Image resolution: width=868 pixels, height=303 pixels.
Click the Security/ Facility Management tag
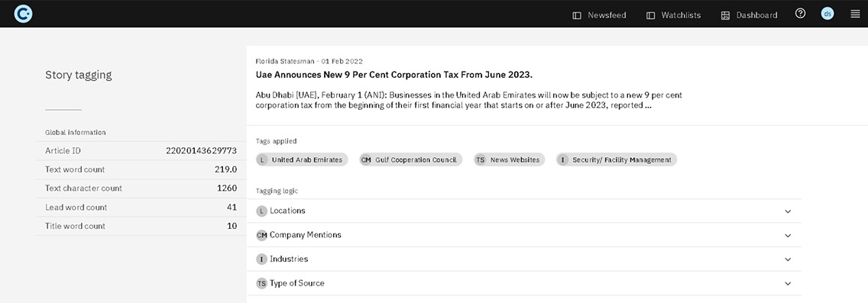point(617,160)
